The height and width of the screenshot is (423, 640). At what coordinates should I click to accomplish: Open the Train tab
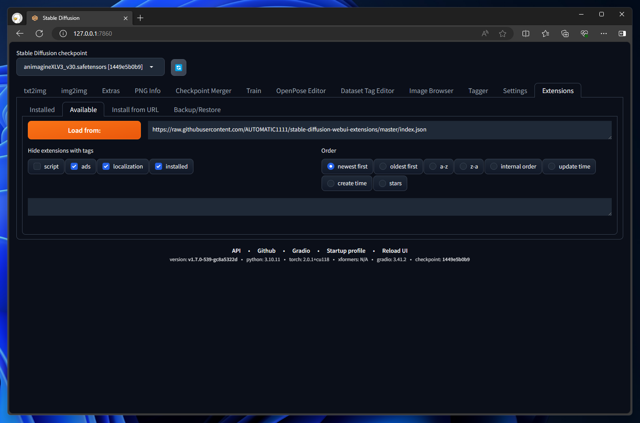tap(253, 91)
